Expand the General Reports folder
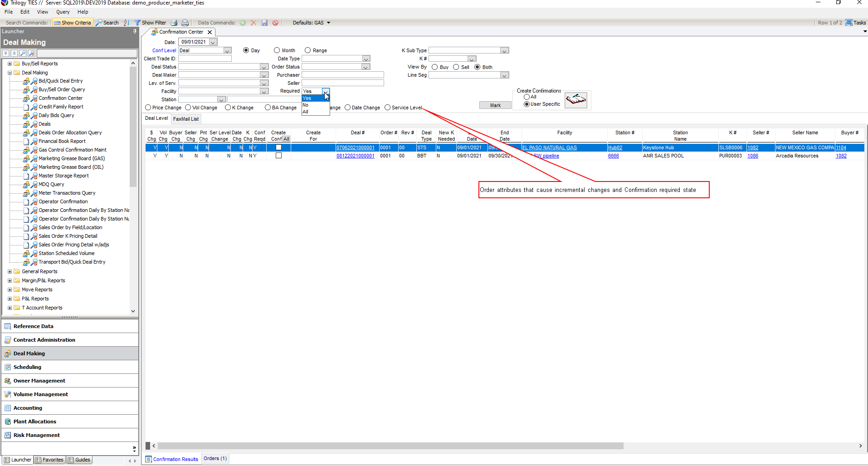 [x=10, y=271]
